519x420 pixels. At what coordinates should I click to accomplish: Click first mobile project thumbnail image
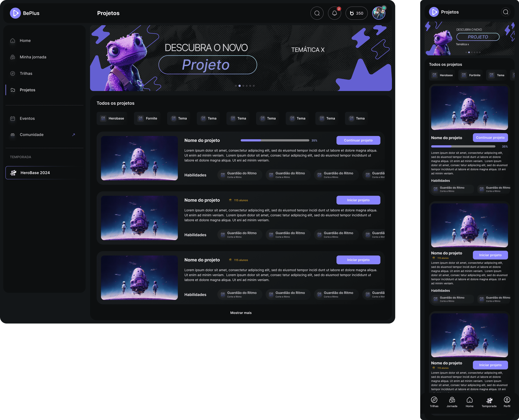point(469,108)
